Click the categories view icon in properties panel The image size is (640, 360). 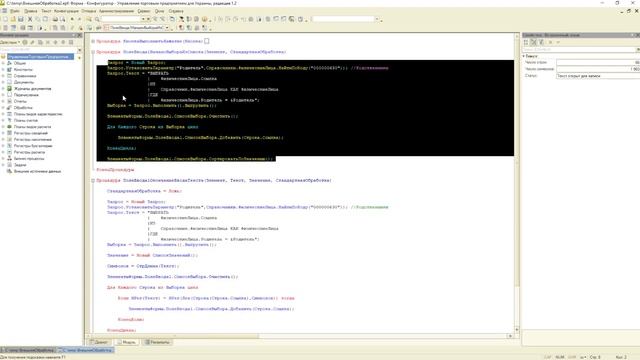click(x=526, y=42)
